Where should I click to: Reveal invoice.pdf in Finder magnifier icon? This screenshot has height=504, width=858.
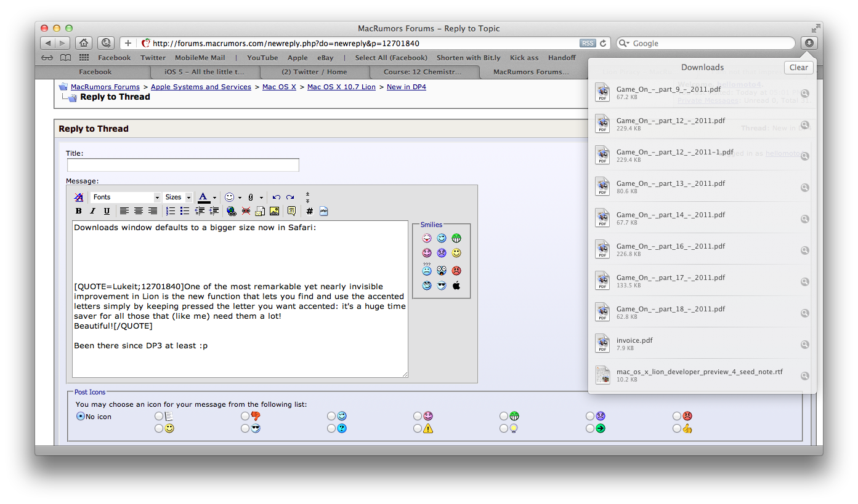(x=804, y=345)
